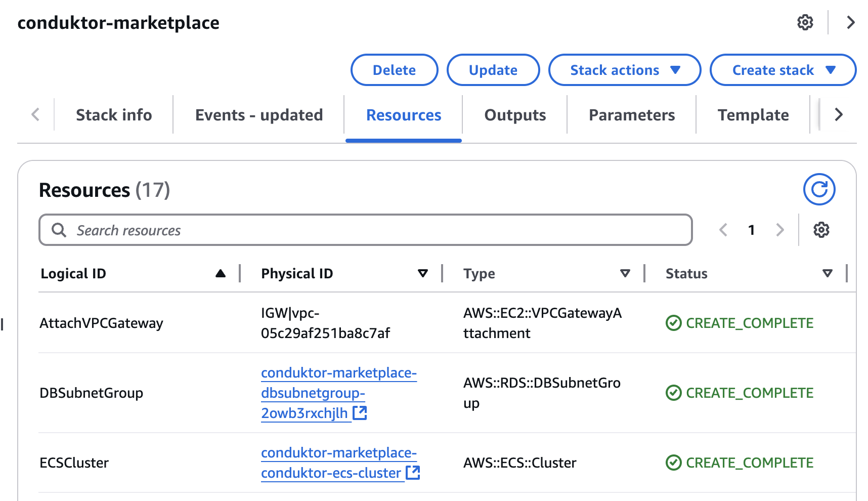
Task: Refresh the resources list
Action: pos(819,189)
